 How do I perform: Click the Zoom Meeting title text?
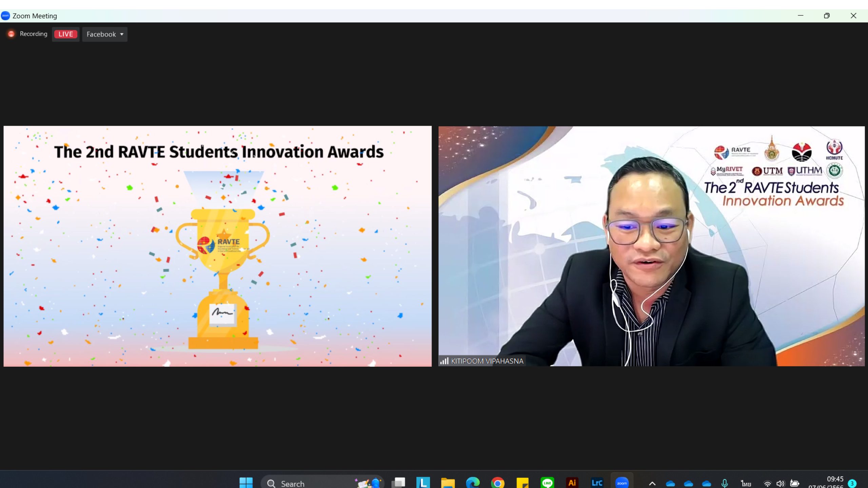pyautogui.click(x=35, y=16)
